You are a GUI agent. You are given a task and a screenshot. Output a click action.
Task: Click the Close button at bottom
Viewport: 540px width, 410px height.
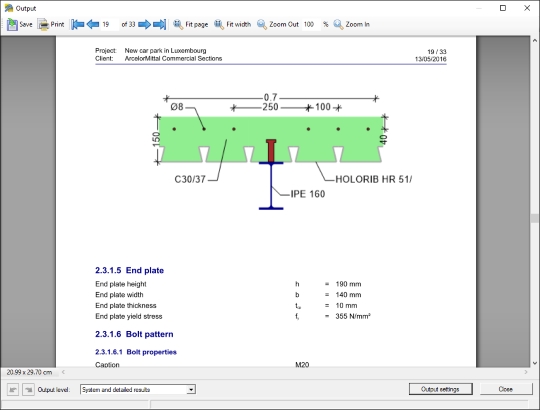(x=506, y=389)
